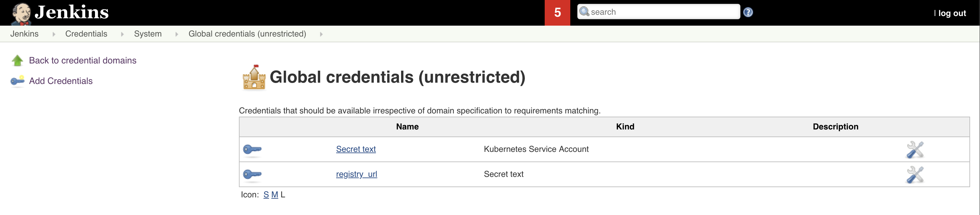Focus the search input field
Viewport: 980px width, 215px height.
pyautogui.click(x=659, y=12)
